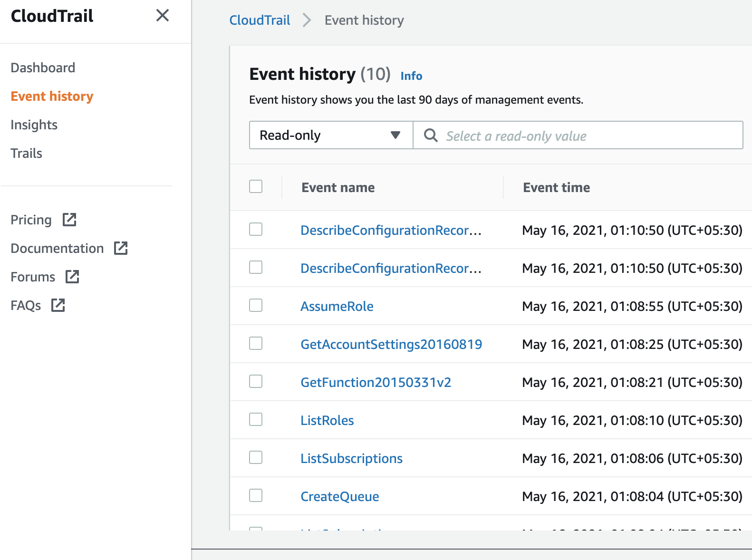
Task: Click the Event history (10) heading
Action: pos(320,74)
